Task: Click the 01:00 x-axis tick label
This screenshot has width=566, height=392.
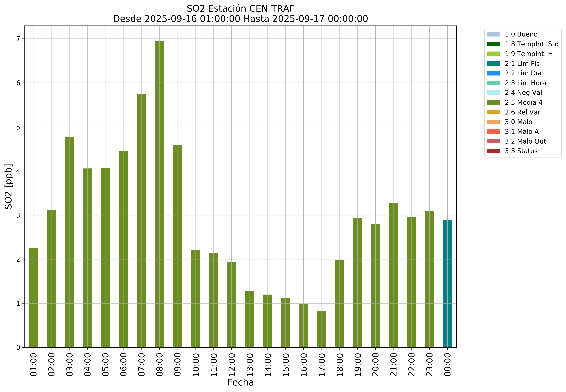Action: (34, 364)
